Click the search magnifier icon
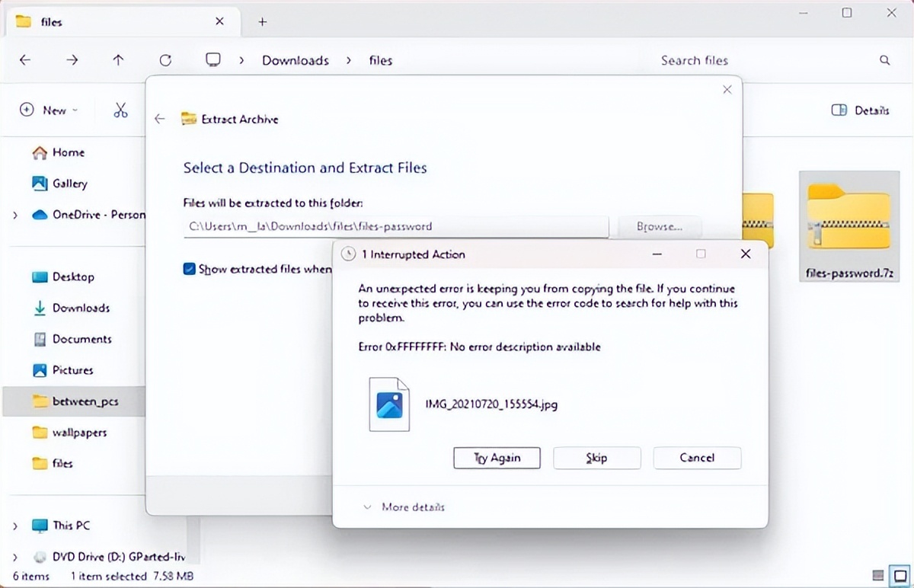This screenshot has height=588, width=914. pos(883,59)
